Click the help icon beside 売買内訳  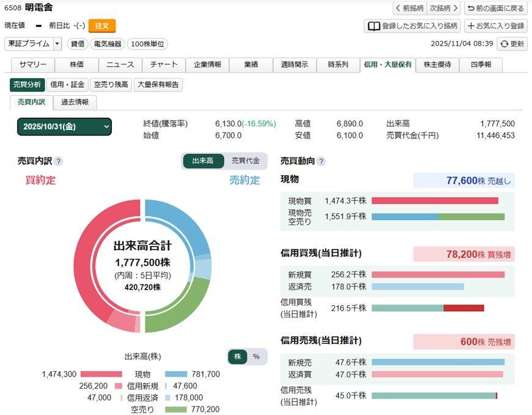59,161
